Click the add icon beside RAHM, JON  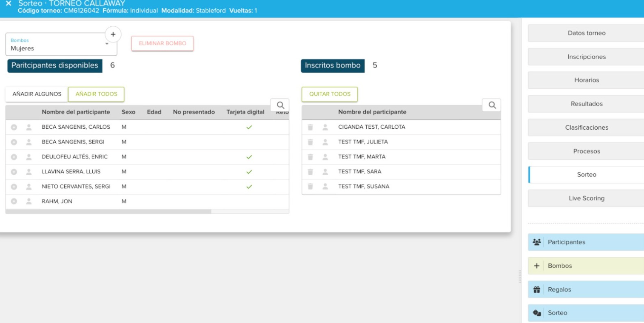click(x=14, y=202)
